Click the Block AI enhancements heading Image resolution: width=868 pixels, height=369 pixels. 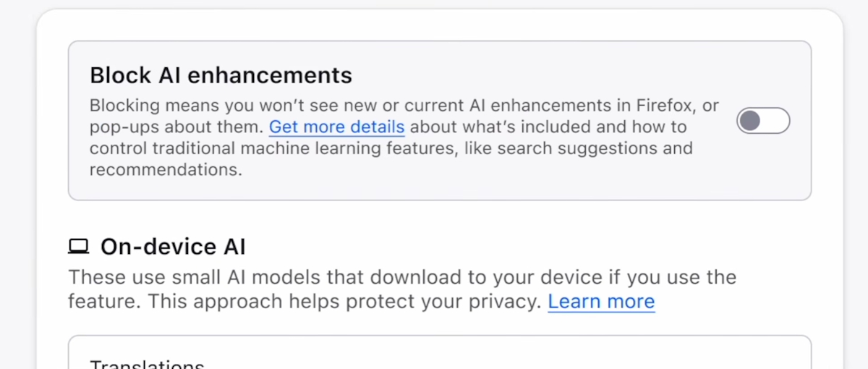click(x=221, y=75)
